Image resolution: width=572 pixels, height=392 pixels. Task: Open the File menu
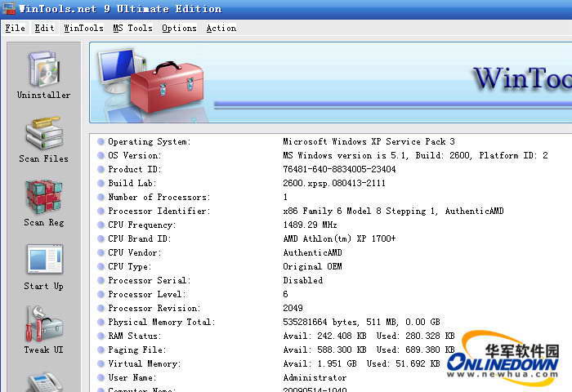tap(16, 28)
